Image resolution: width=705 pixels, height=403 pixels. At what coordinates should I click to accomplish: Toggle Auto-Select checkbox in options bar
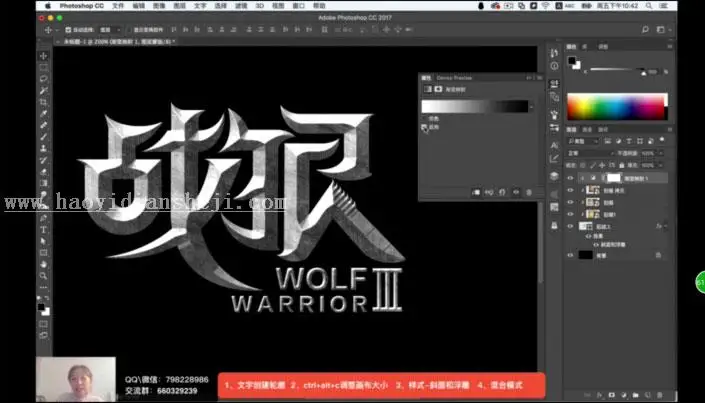click(x=68, y=30)
